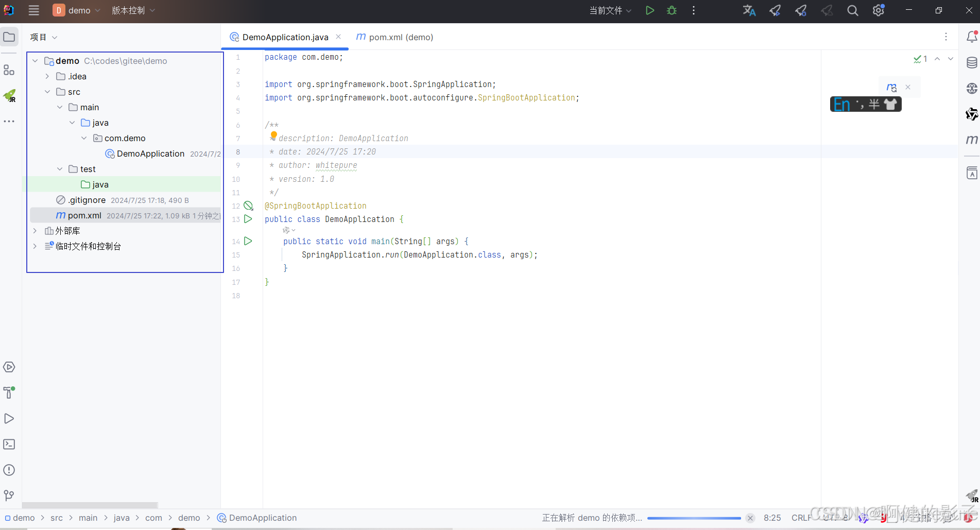This screenshot has width=980, height=530.
Task: Click breadcrumb com in navigation bar
Action: [x=153, y=518]
